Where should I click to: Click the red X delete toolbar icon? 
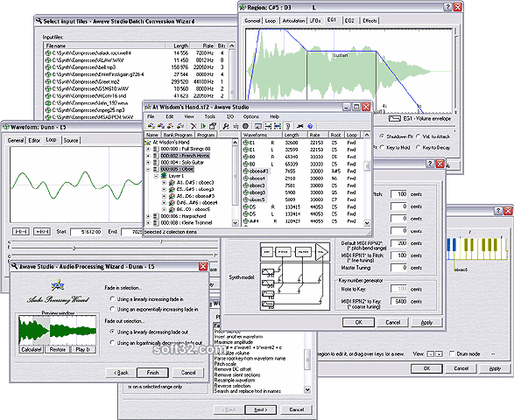tap(194, 126)
